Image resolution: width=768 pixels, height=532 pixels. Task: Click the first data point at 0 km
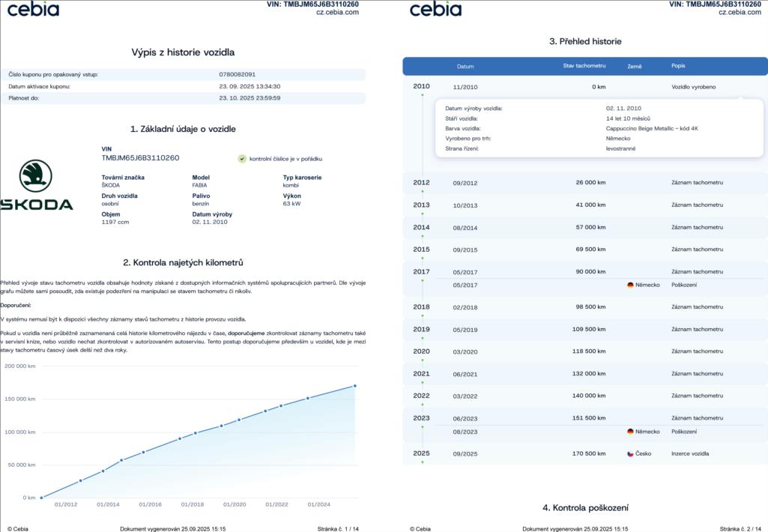pyautogui.click(x=41, y=497)
